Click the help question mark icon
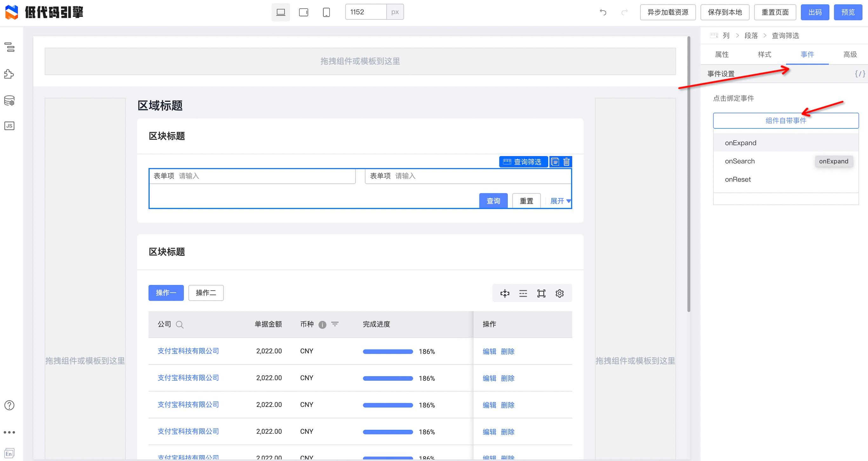The width and height of the screenshot is (868, 461). pyautogui.click(x=9, y=405)
